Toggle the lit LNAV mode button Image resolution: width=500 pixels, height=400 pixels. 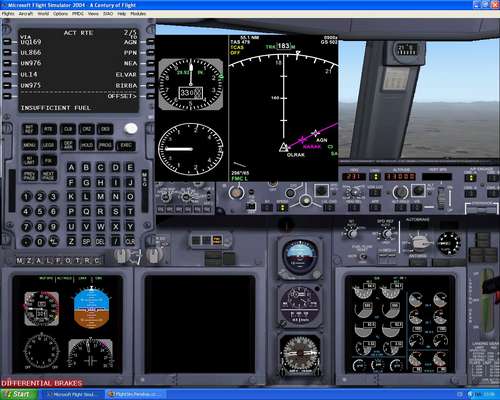[x=375, y=177]
